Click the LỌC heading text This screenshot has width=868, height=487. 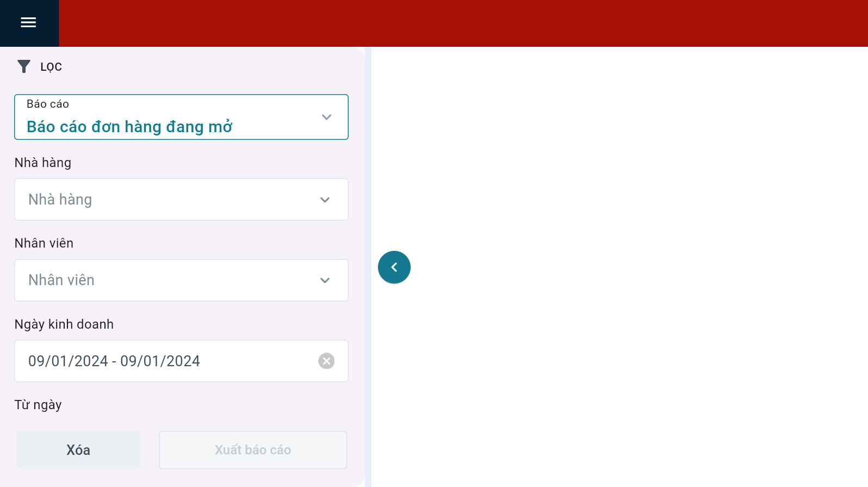point(51,67)
